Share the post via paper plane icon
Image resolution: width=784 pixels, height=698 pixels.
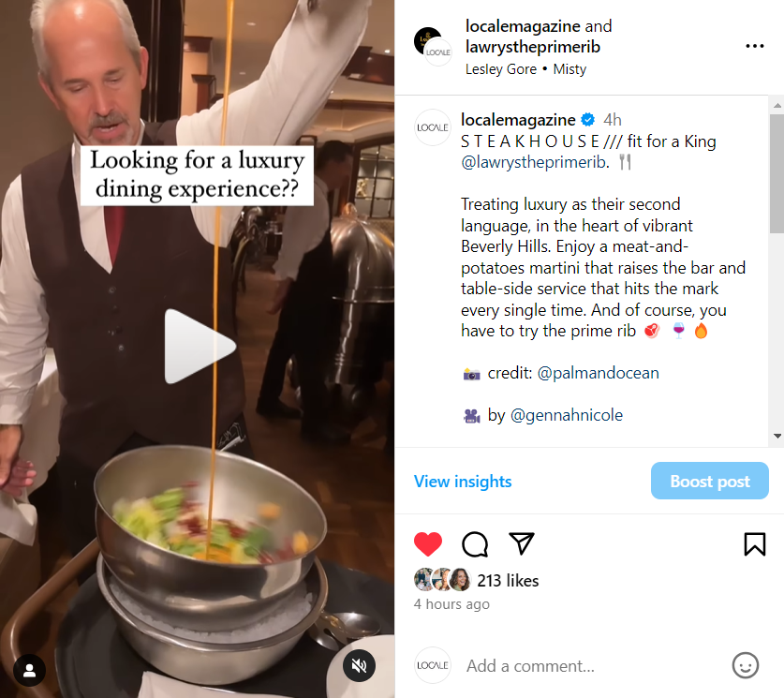pyautogui.click(x=522, y=543)
